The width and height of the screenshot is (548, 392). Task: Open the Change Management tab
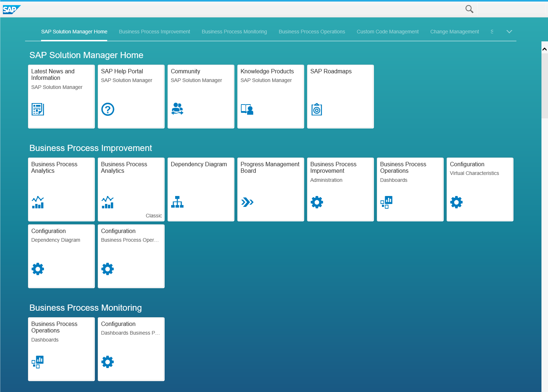(455, 32)
